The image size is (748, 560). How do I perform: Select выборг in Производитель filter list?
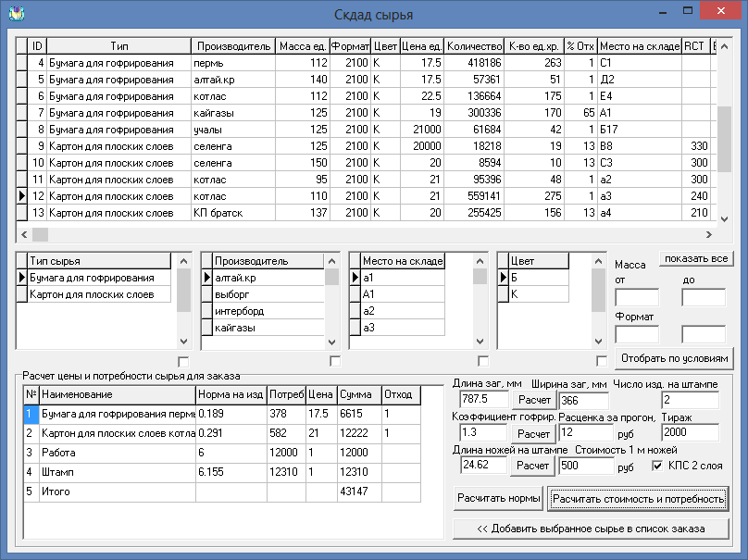click(268, 294)
